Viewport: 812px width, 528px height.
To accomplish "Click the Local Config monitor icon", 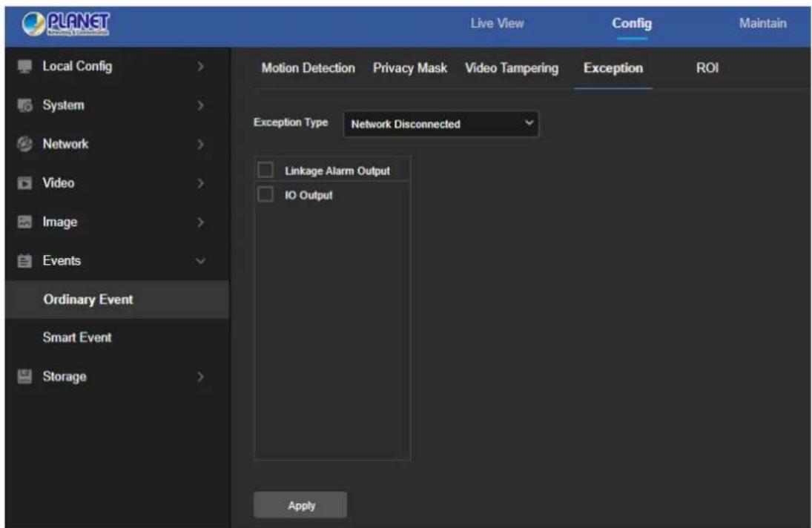I will [24, 66].
